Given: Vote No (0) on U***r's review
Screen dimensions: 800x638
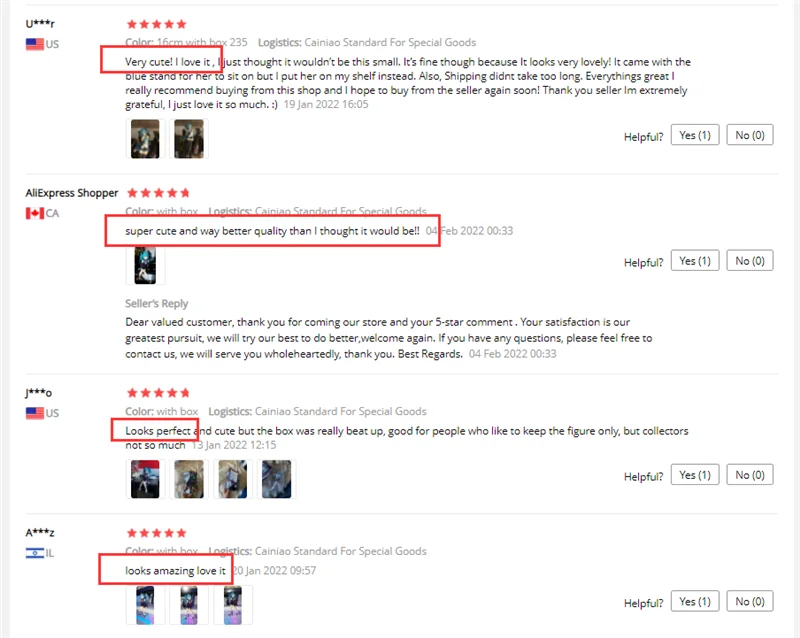Looking at the screenshot, I should tap(750, 135).
